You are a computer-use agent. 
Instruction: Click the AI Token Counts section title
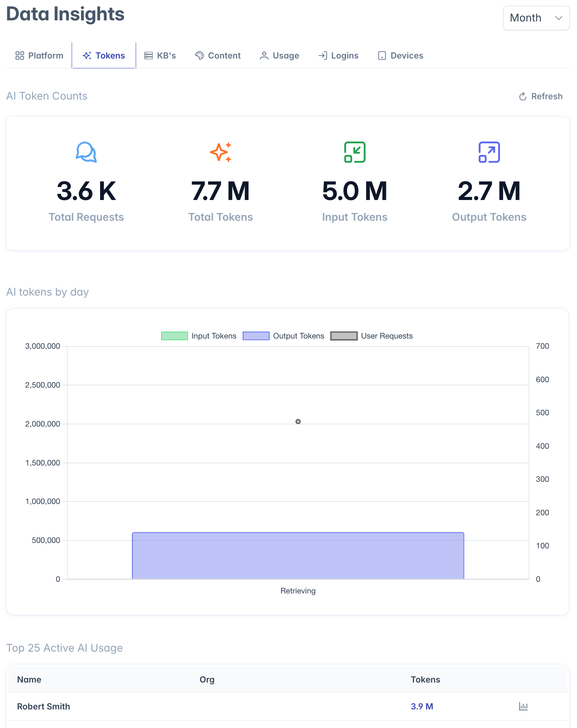47,96
